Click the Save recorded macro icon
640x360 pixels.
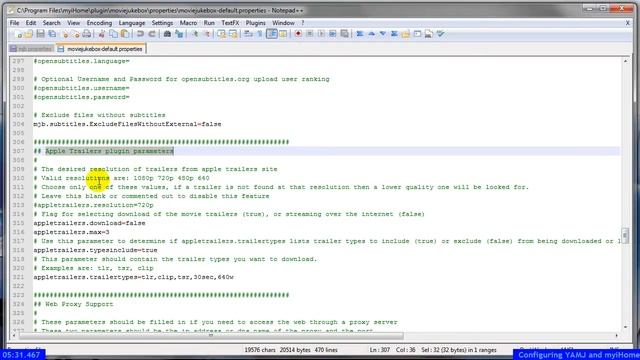(x=344, y=34)
